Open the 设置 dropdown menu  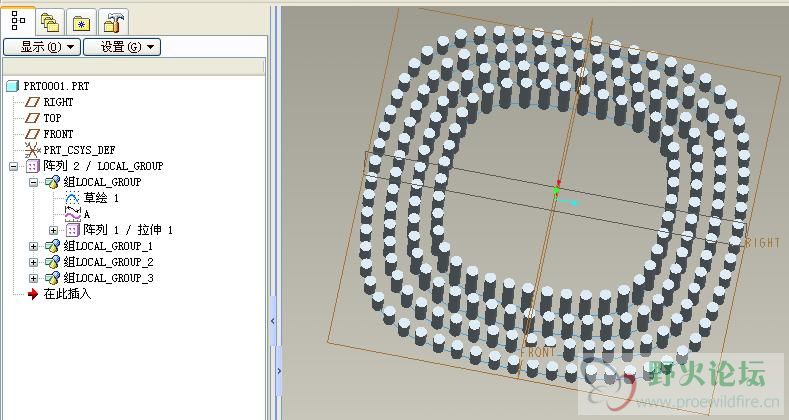tap(122, 47)
